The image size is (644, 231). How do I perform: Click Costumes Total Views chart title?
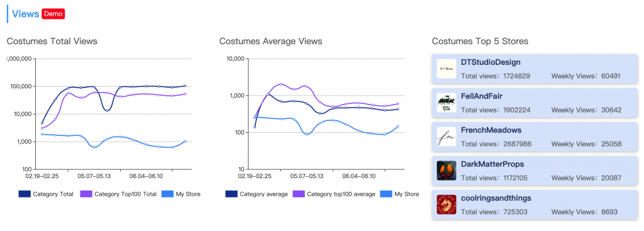(52, 41)
